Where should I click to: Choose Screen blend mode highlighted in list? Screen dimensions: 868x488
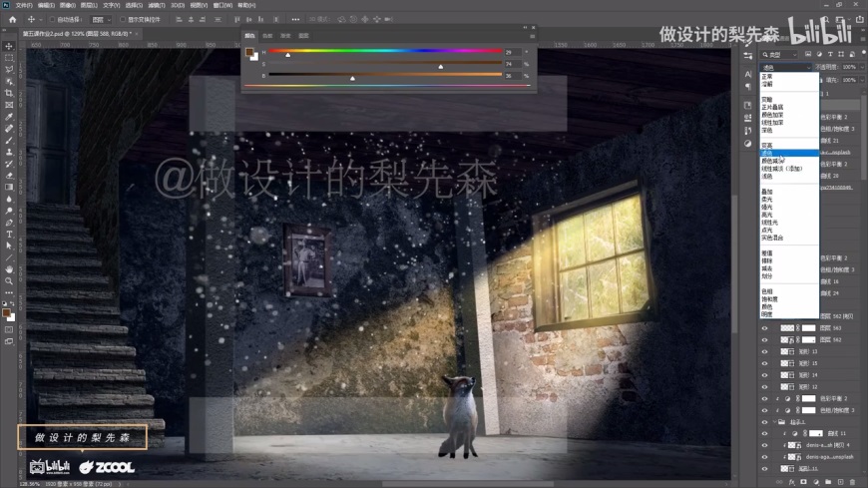789,153
